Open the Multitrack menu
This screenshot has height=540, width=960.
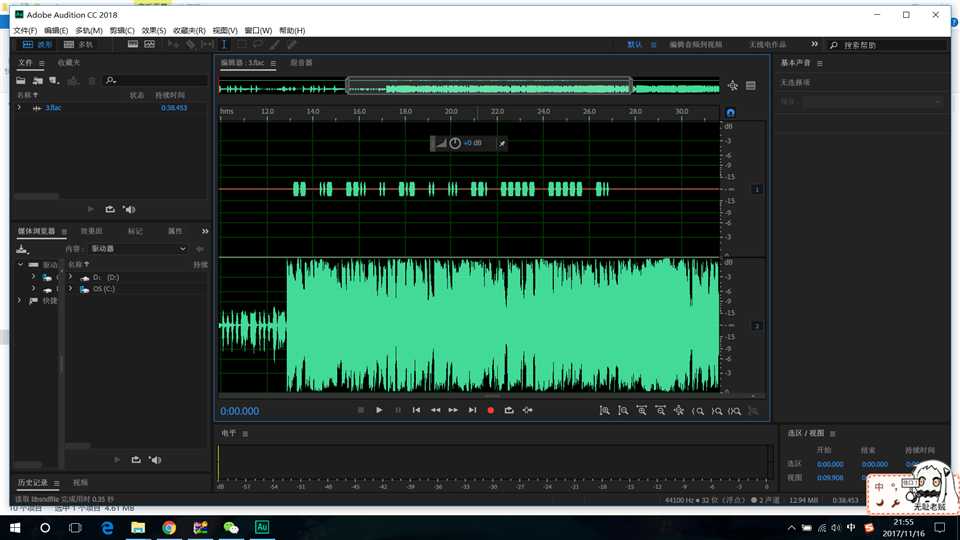[89, 31]
